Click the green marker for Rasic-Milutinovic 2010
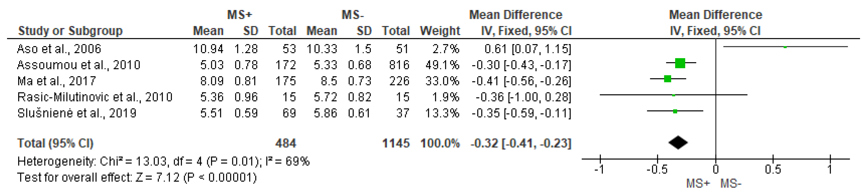This screenshot has width=868, height=195. pos(673,95)
